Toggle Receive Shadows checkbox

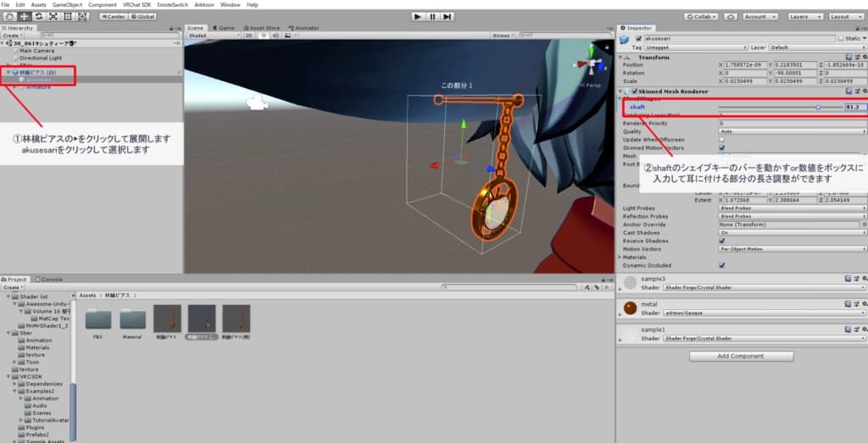coord(721,241)
